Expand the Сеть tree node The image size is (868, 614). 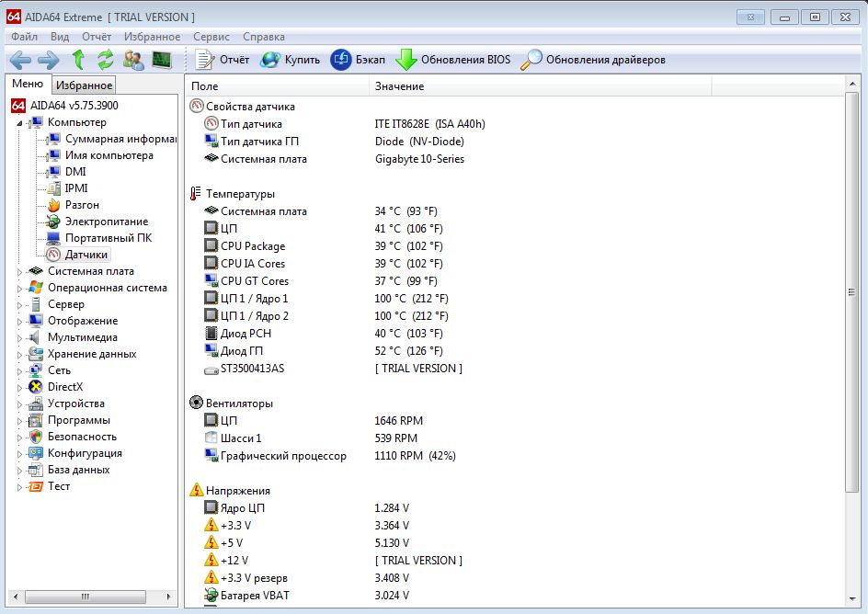coord(19,371)
